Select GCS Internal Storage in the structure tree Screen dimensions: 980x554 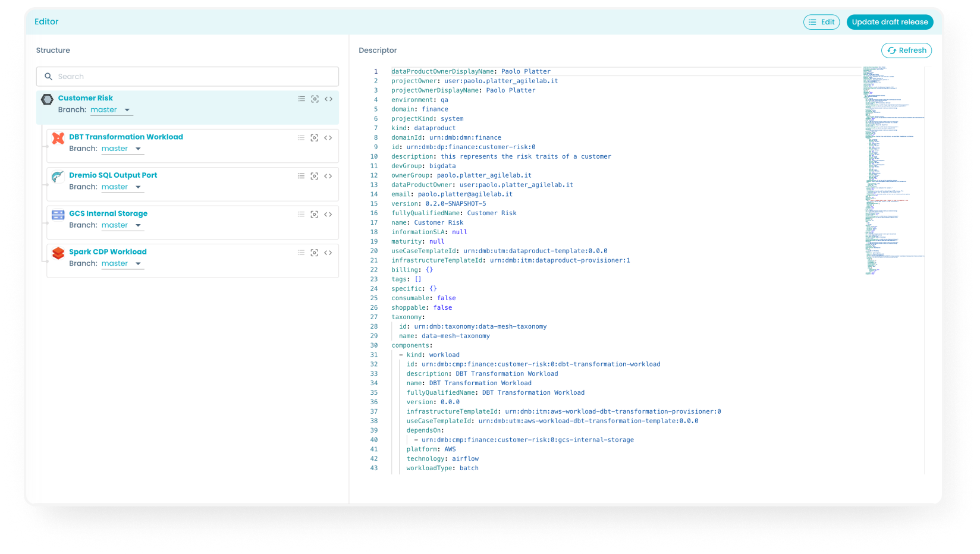tap(109, 213)
